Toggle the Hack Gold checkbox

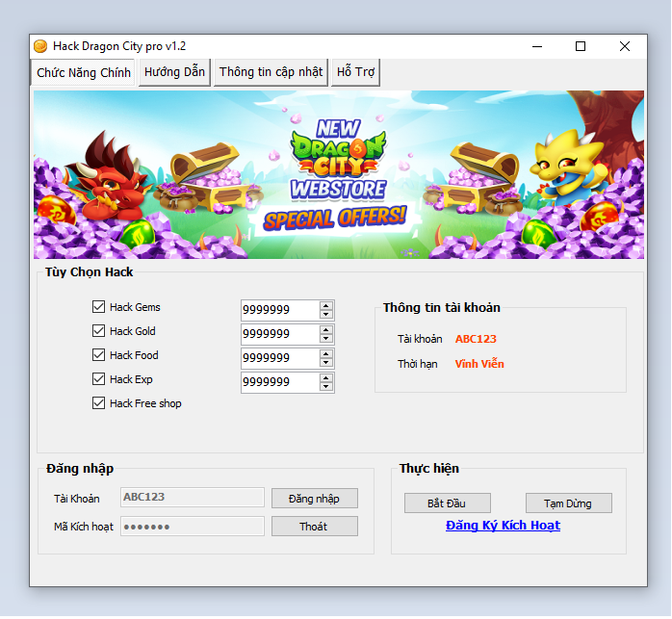click(x=98, y=331)
